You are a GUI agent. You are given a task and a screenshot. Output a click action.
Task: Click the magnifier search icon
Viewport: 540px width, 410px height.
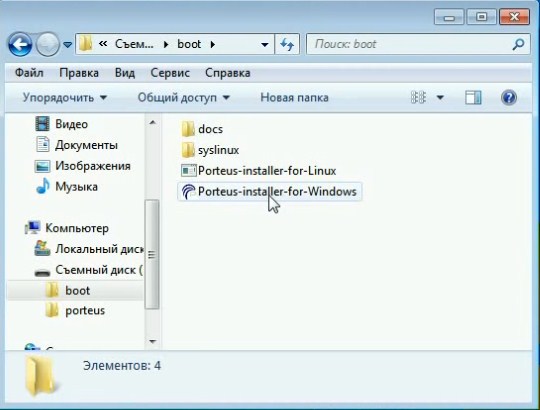[519, 44]
